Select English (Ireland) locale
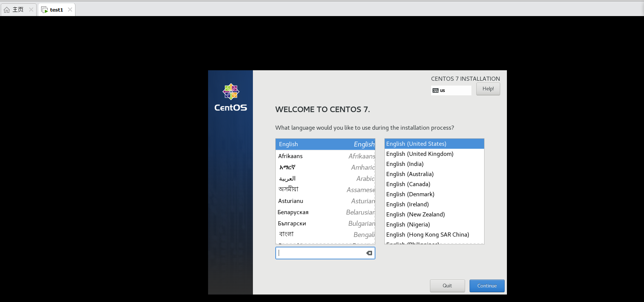The width and height of the screenshot is (644, 302). coord(434,204)
